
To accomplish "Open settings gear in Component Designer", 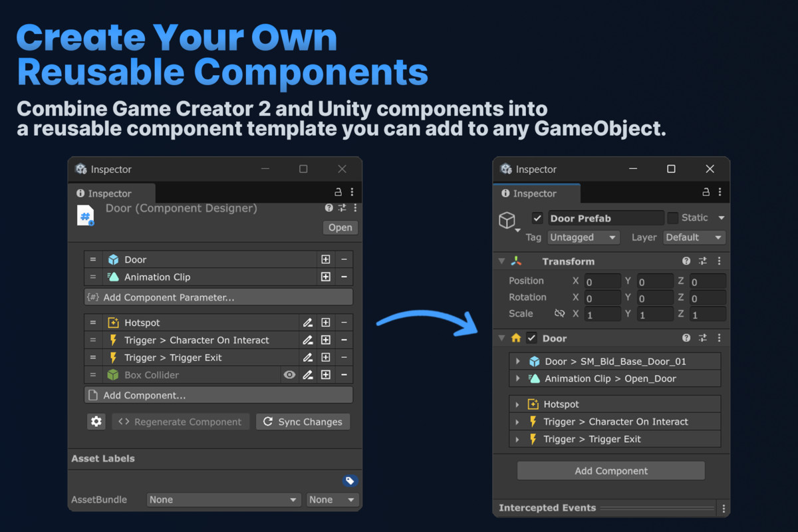I will 96,422.
